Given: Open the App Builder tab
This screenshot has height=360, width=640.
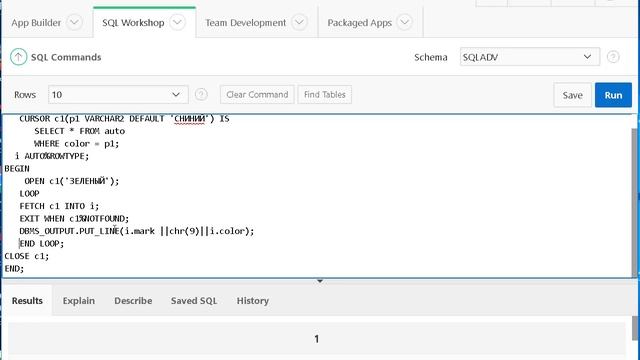Looking at the screenshot, I should pos(36,23).
